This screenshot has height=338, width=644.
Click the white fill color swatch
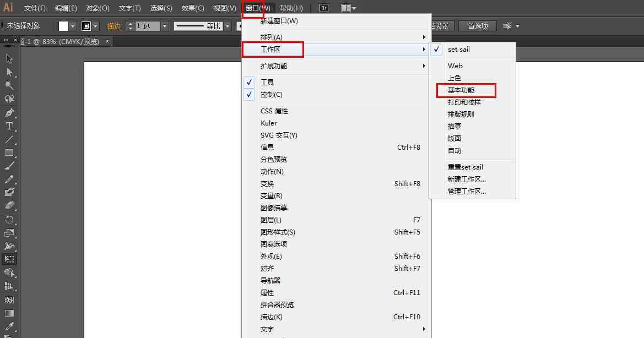(x=64, y=26)
